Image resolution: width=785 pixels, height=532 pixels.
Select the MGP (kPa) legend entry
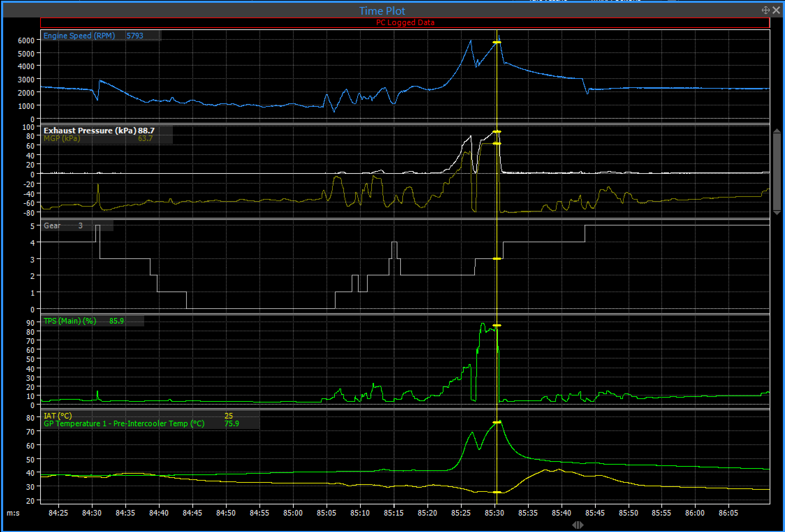point(62,139)
